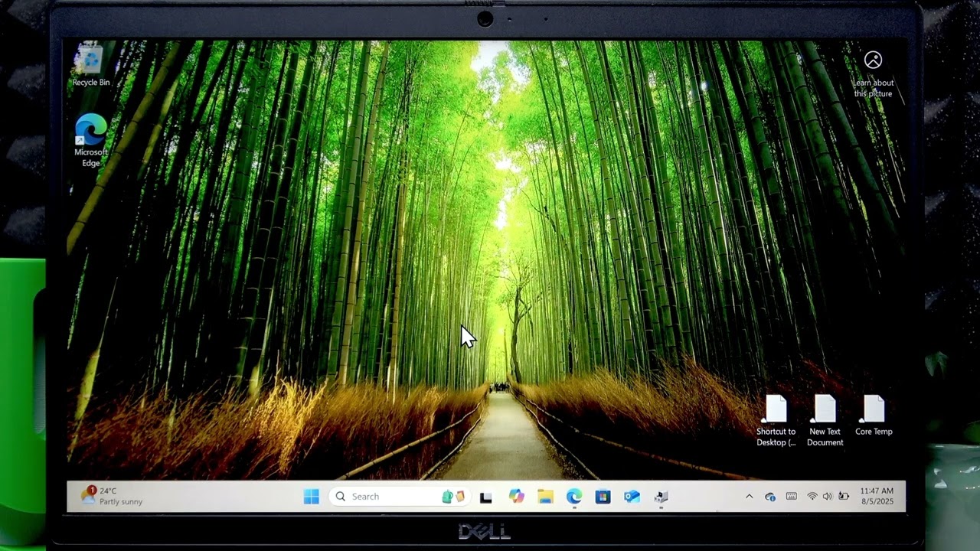Click the search highlights image in Search box
The image size is (980, 551).
click(x=453, y=497)
